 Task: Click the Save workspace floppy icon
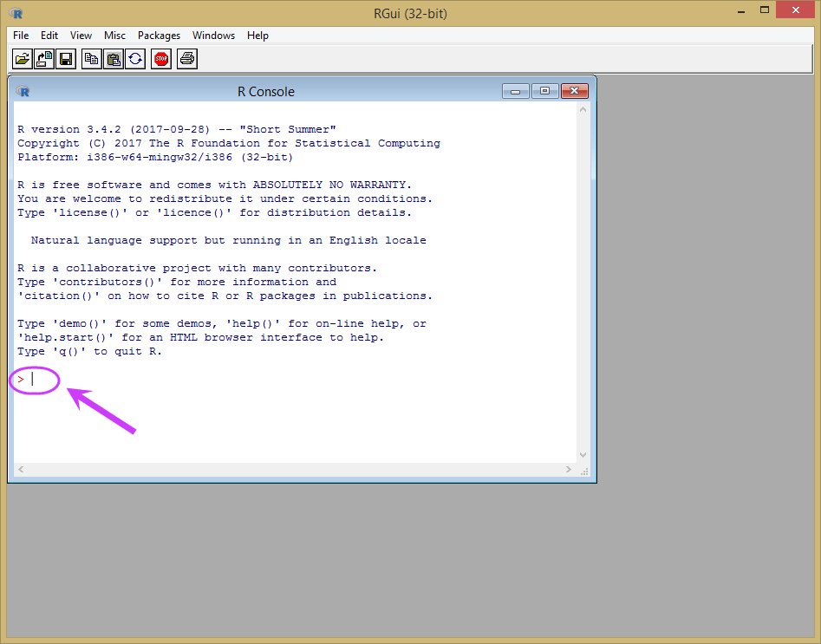pos(65,59)
